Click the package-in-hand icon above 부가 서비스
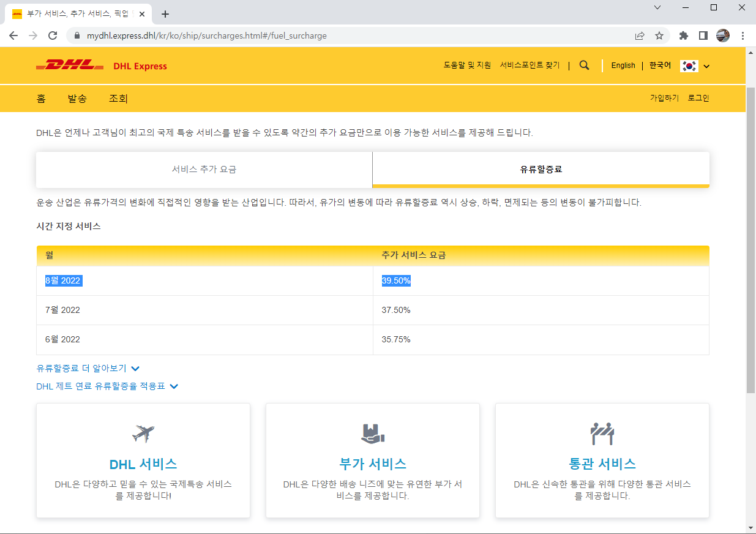756x534 pixels. pos(372,434)
